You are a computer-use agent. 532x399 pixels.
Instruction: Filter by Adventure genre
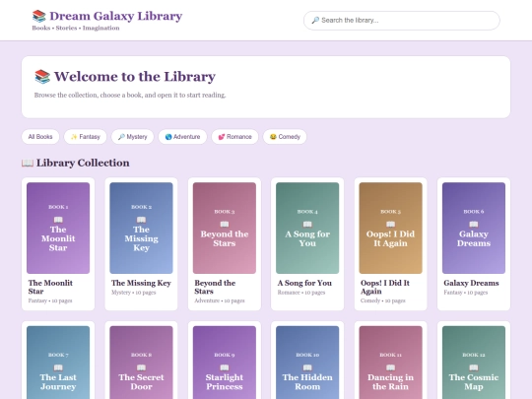click(x=182, y=137)
